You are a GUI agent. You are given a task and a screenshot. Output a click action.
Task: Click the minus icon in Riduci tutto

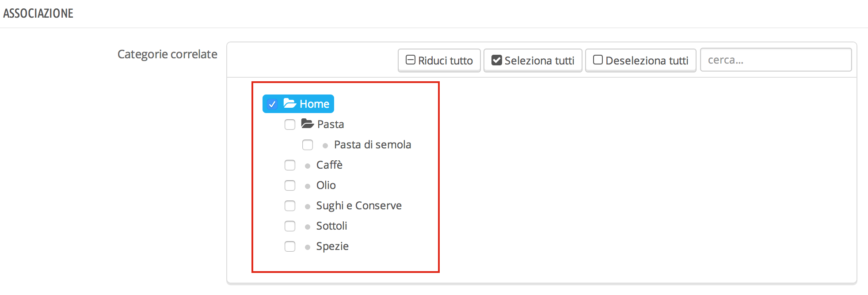(x=410, y=60)
